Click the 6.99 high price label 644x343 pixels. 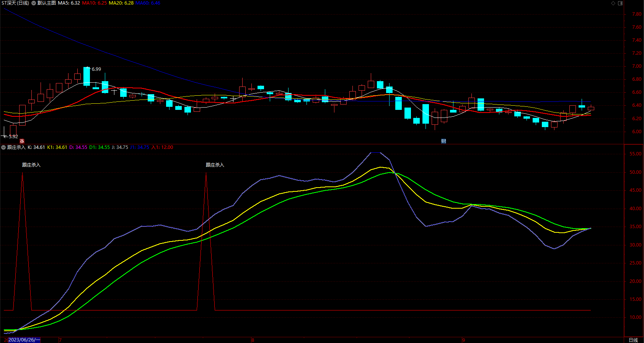96,69
